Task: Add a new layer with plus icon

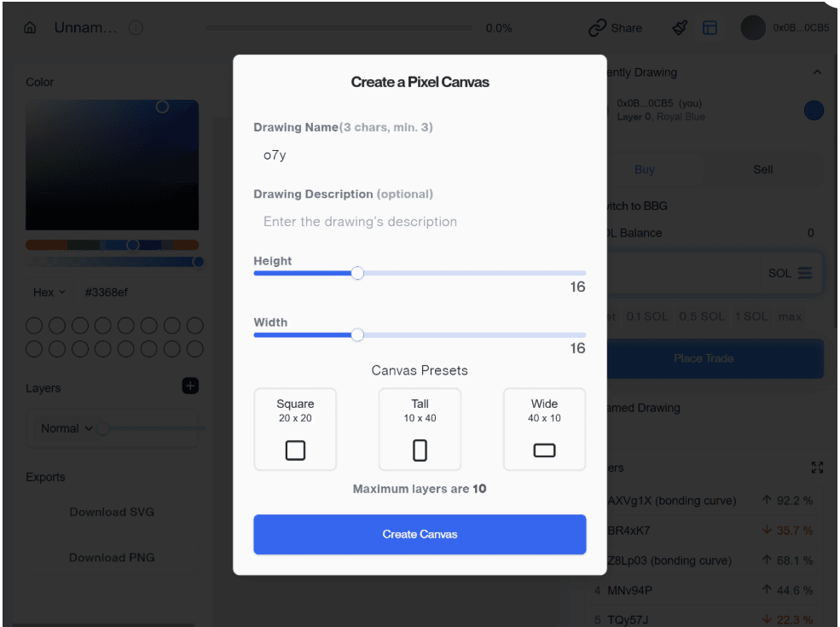Action: (x=190, y=386)
